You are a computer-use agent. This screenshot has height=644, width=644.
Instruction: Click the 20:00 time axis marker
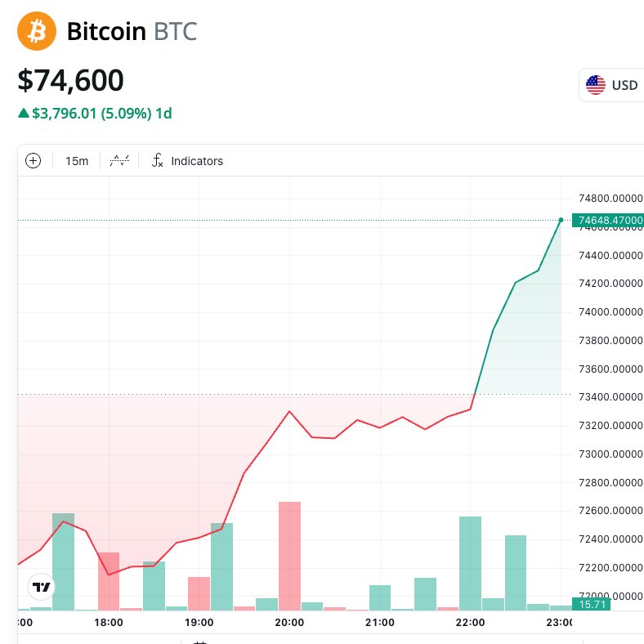coord(289,622)
